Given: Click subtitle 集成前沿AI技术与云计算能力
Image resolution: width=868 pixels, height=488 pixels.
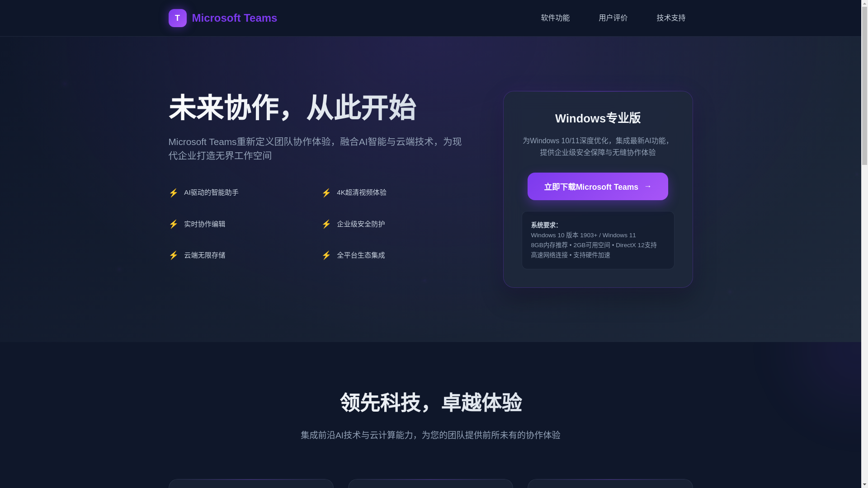Looking at the screenshot, I should tap(430, 435).
